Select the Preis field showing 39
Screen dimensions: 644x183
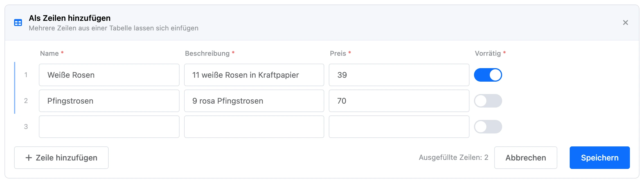click(399, 75)
